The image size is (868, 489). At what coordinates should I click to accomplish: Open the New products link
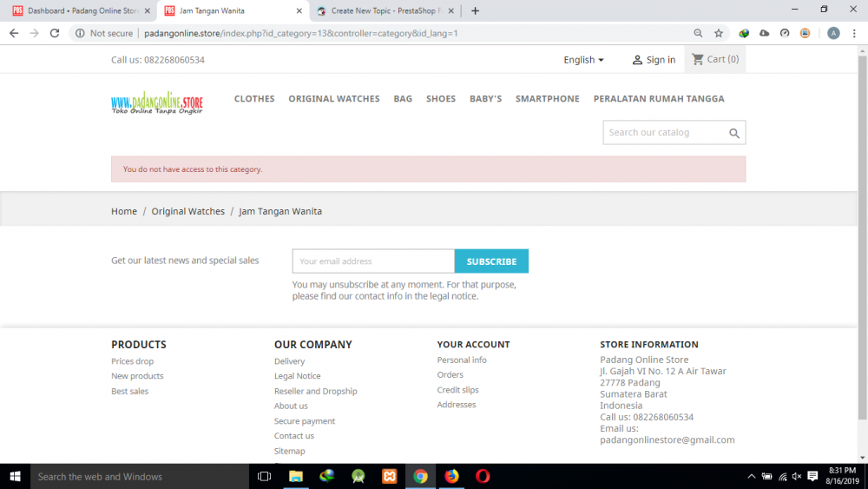click(x=137, y=376)
